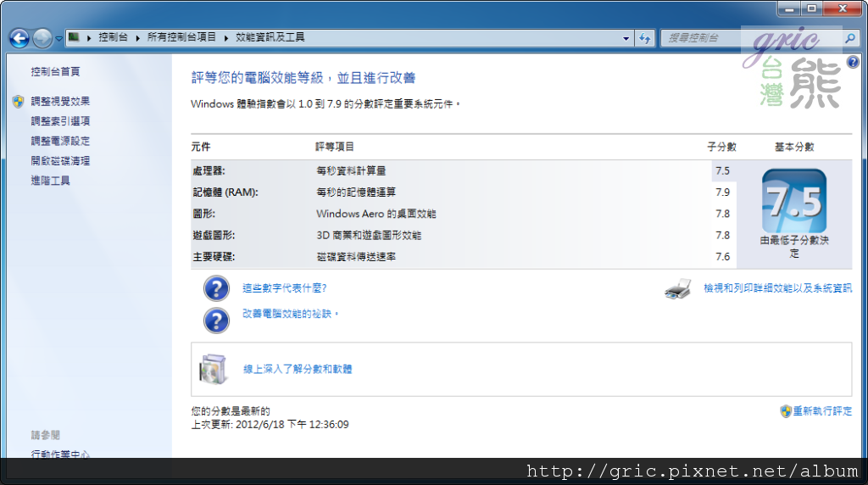Image resolution: width=868 pixels, height=485 pixels.
Task: Select 效能資訊及工具 breadcrumb segment
Action: [x=270, y=37]
